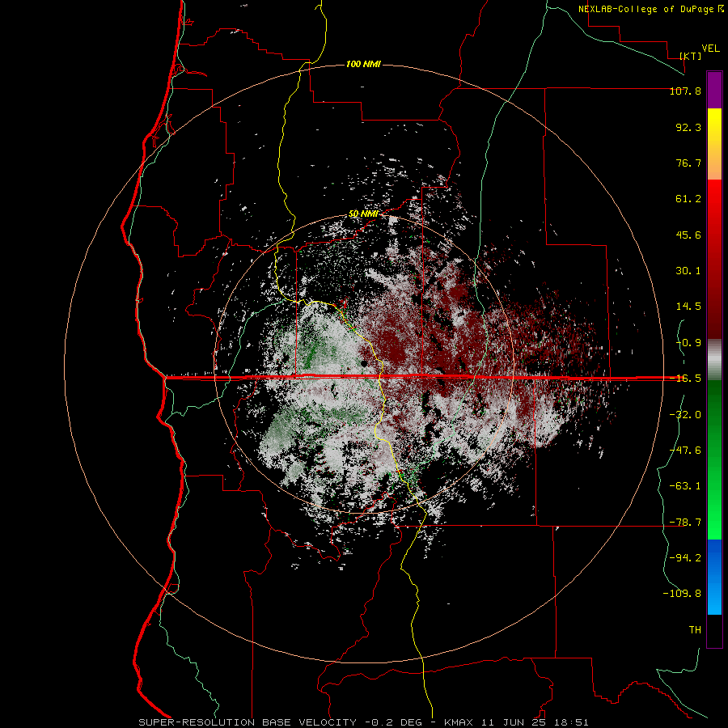
Task: Click the -32.0 scale value
Action: click(685, 415)
